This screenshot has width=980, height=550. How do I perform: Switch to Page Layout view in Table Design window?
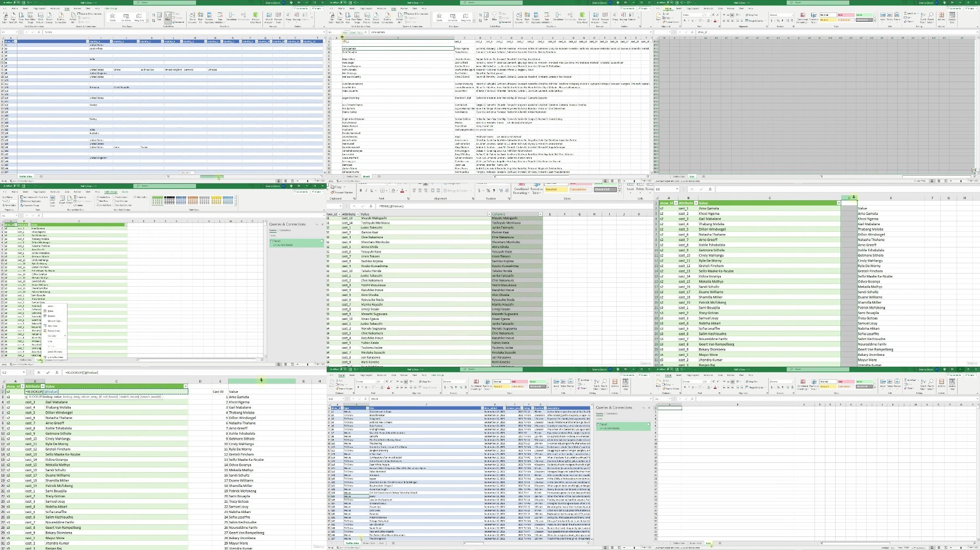[285, 364]
